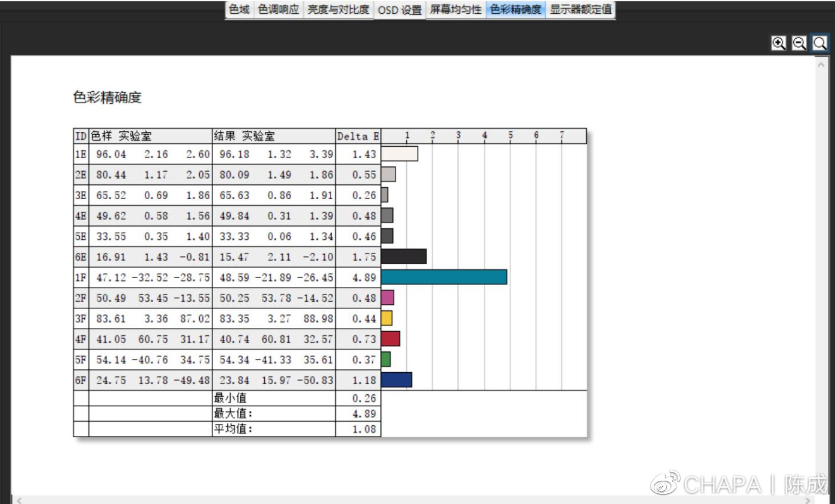Click the 1F row ID cell

81,278
